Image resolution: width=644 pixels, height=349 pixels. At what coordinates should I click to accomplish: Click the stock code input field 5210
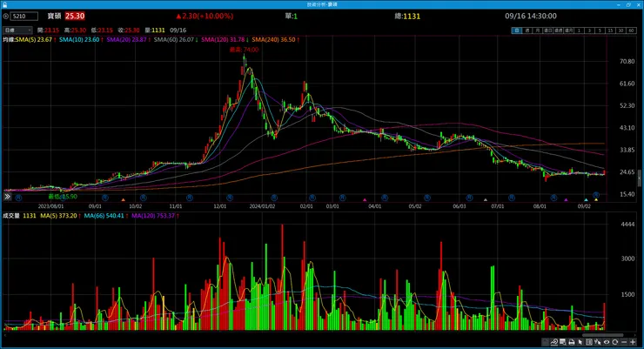pos(24,16)
